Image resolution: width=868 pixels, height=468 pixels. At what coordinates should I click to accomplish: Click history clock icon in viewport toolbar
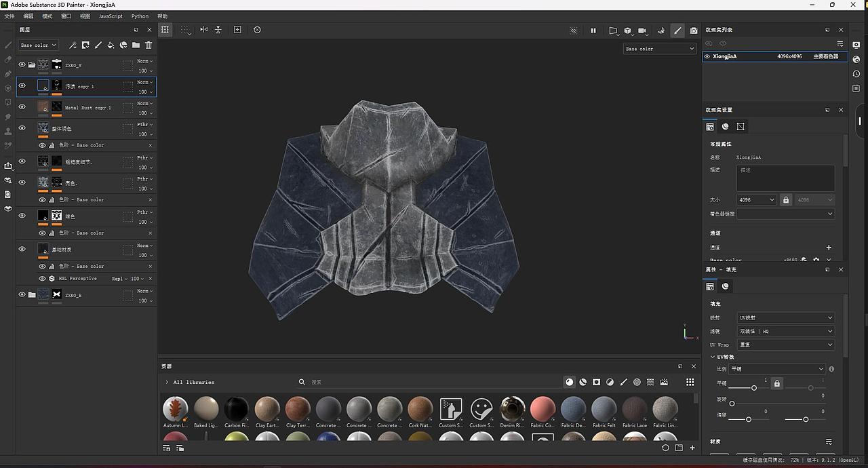(257, 30)
